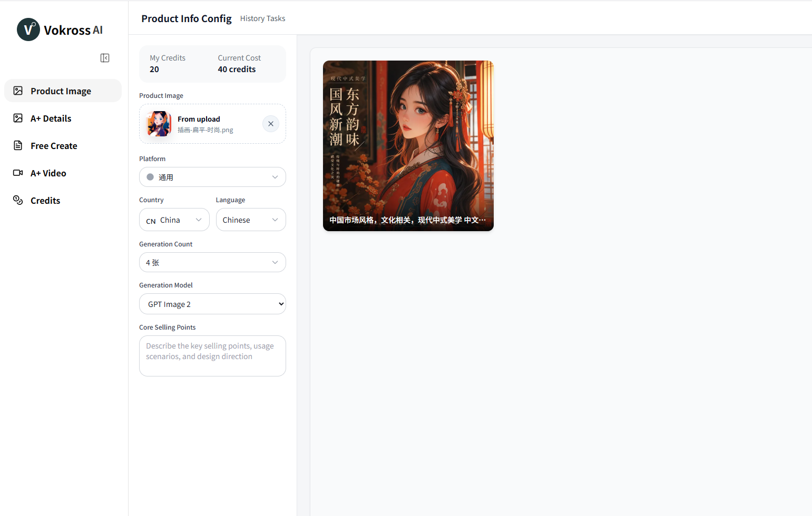Collapse the sidebar with the panel icon

(x=105, y=58)
